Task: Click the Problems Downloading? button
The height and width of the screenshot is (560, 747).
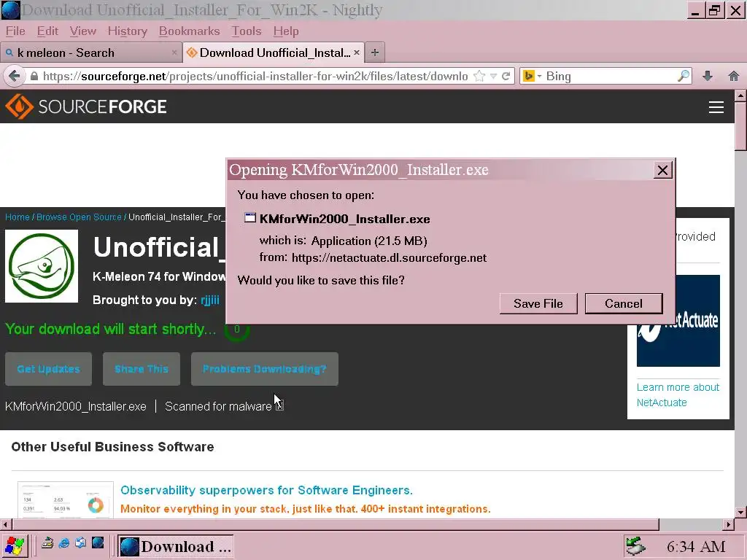Action: coord(264,368)
